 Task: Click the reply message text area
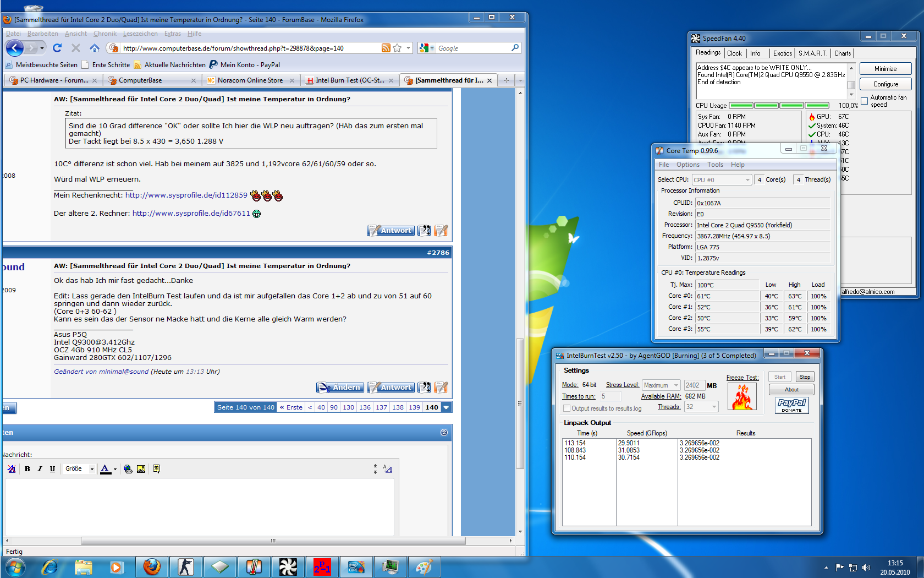(200, 507)
